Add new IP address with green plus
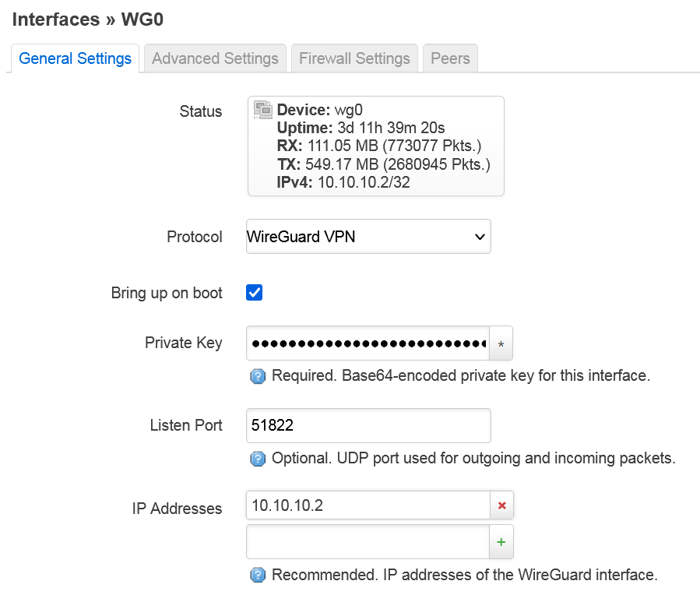This screenshot has width=700, height=595. [501, 542]
